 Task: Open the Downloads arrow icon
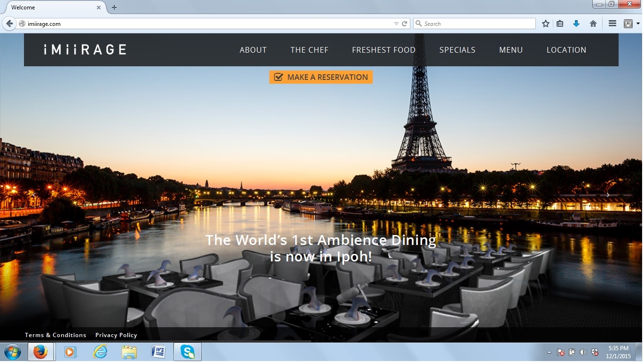tap(576, 24)
